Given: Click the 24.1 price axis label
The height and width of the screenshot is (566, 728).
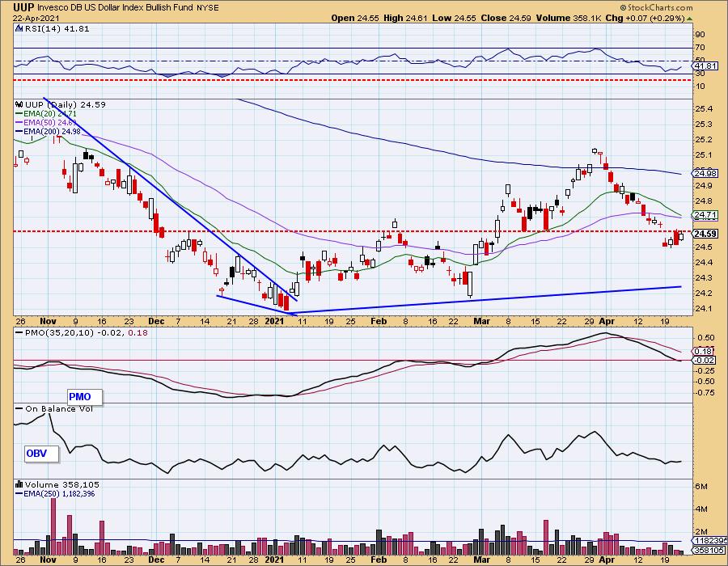Looking at the screenshot, I should [704, 309].
